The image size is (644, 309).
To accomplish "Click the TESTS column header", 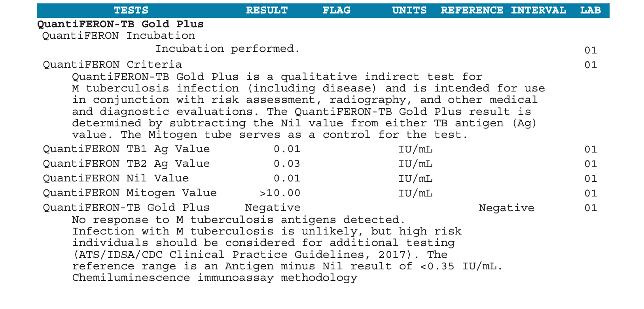I will (x=131, y=10).
